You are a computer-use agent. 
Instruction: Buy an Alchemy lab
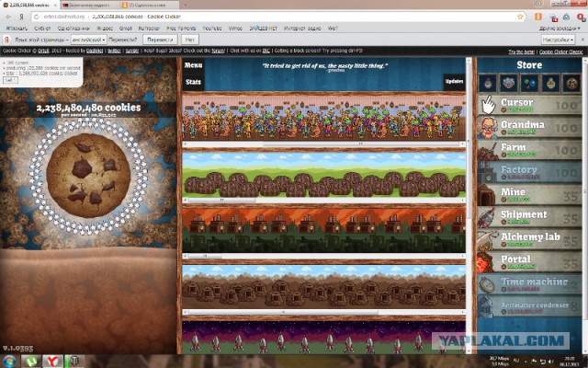pos(529,240)
